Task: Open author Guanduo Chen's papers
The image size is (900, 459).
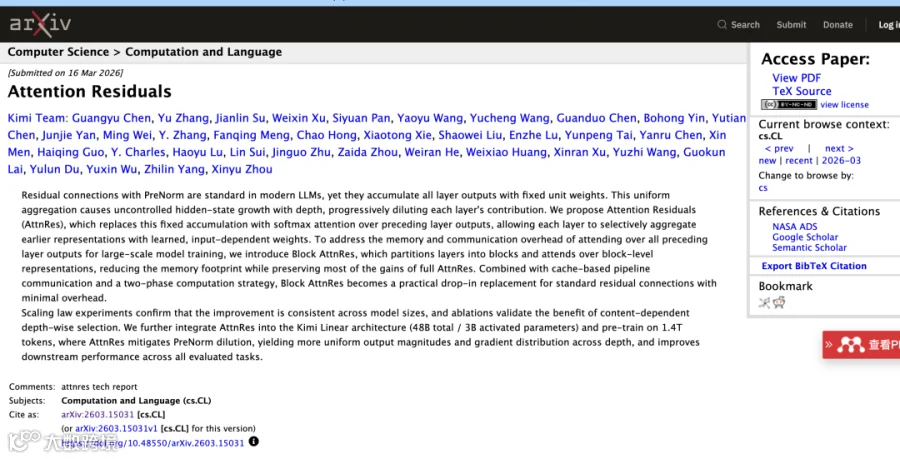Action: [596, 118]
